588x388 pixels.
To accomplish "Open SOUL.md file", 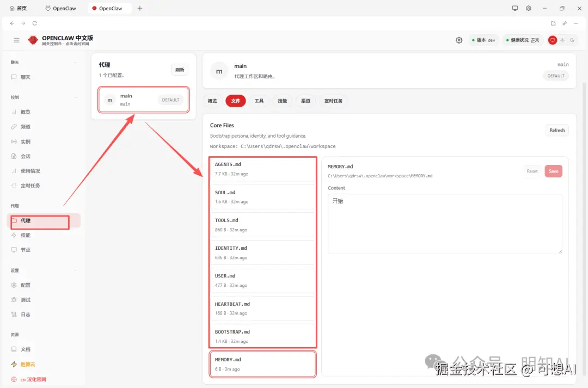I will [x=263, y=197].
